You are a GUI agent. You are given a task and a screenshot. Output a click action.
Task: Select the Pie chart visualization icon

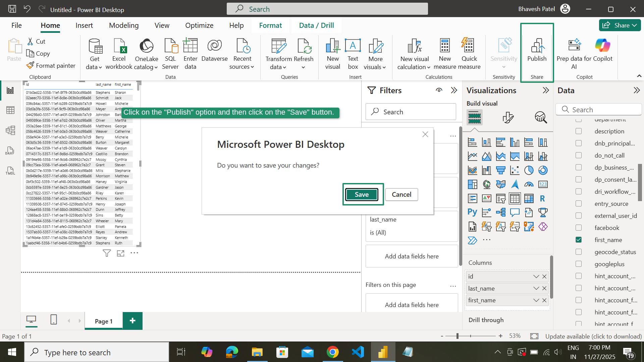529,170
